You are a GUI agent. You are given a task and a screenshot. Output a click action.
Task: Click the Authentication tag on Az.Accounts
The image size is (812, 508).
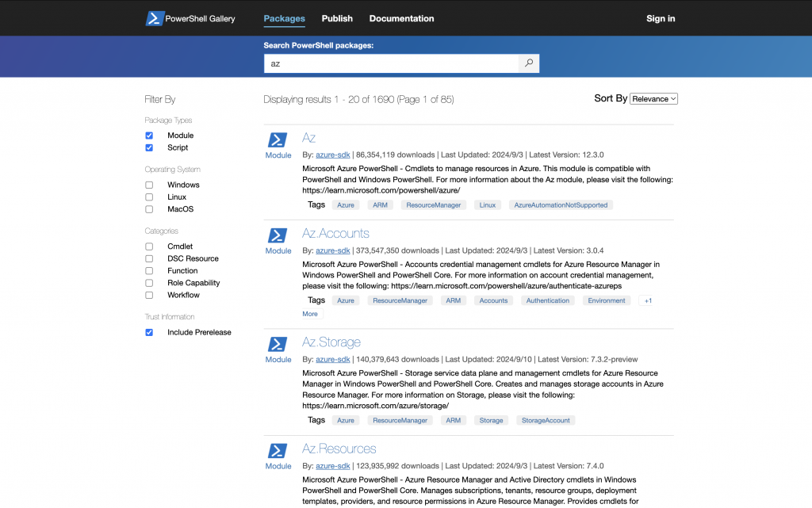[x=547, y=300]
